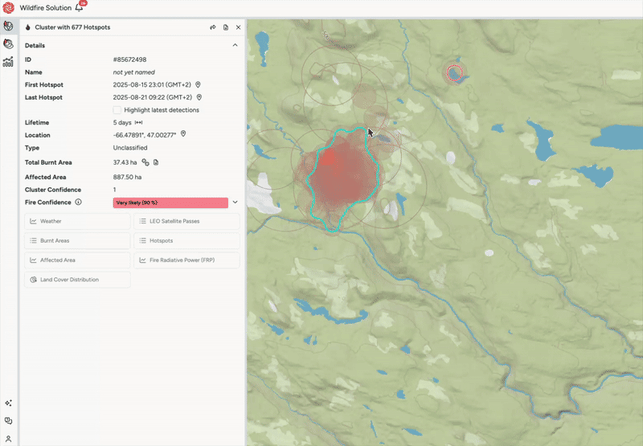Collapse the Details section
Viewport: 643px width, 446px height.
point(235,45)
